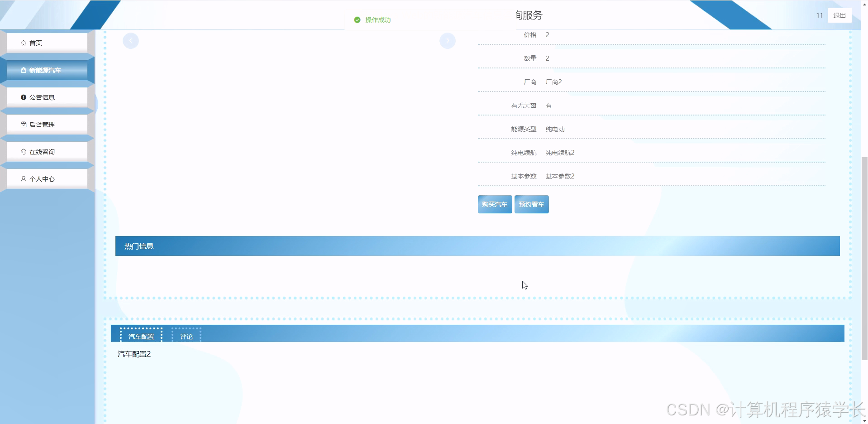Click the 数量 label
The image size is (868, 424).
point(530,58)
